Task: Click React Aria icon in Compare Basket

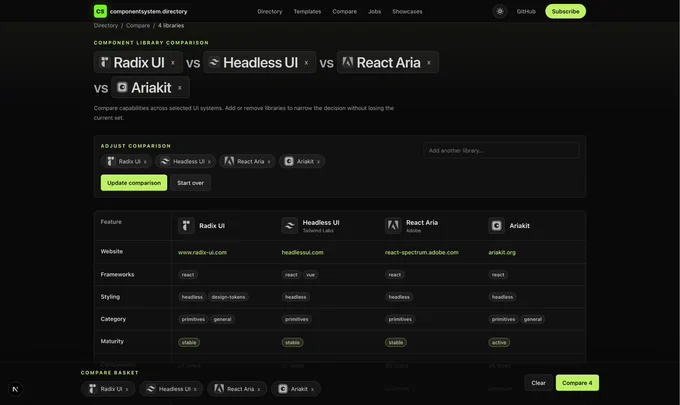Action: [x=219, y=389]
